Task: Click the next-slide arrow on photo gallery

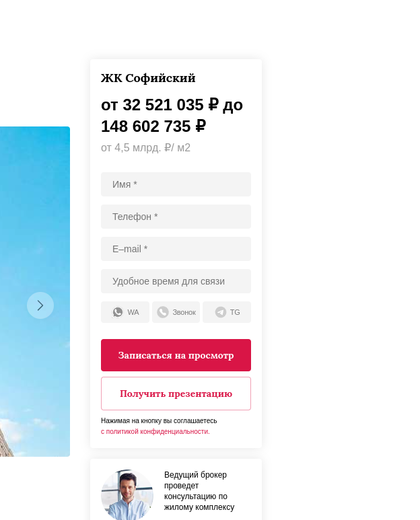Action: pyautogui.click(x=40, y=305)
